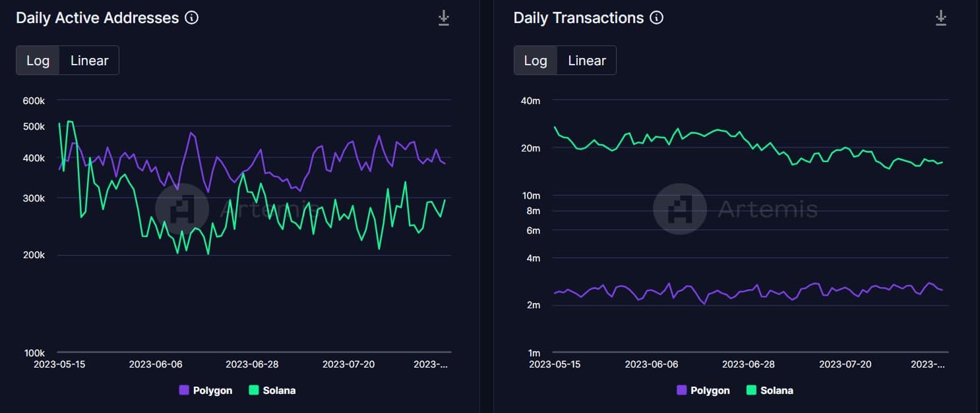Image resolution: width=980 pixels, height=413 pixels.
Task: Click the 20m axis label
Action: (531, 148)
